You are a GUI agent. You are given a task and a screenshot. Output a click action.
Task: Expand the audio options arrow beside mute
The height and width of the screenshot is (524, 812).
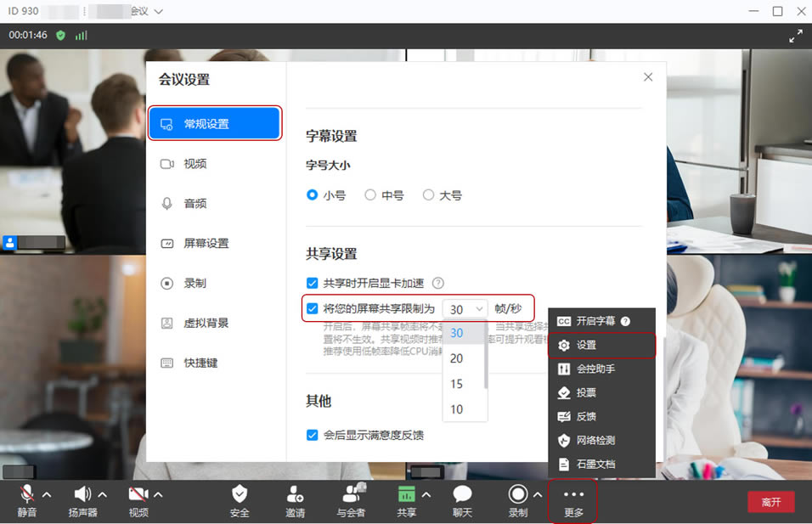[x=47, y=494]
